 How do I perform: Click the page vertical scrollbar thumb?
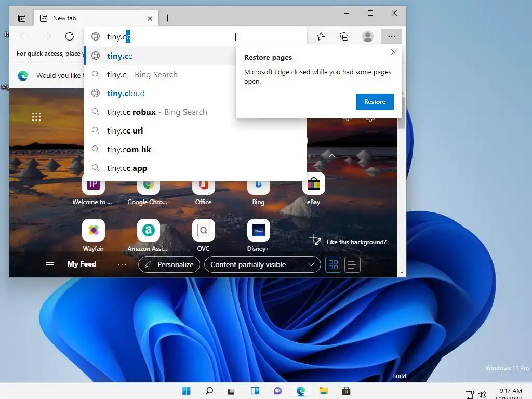click(402, 113)
